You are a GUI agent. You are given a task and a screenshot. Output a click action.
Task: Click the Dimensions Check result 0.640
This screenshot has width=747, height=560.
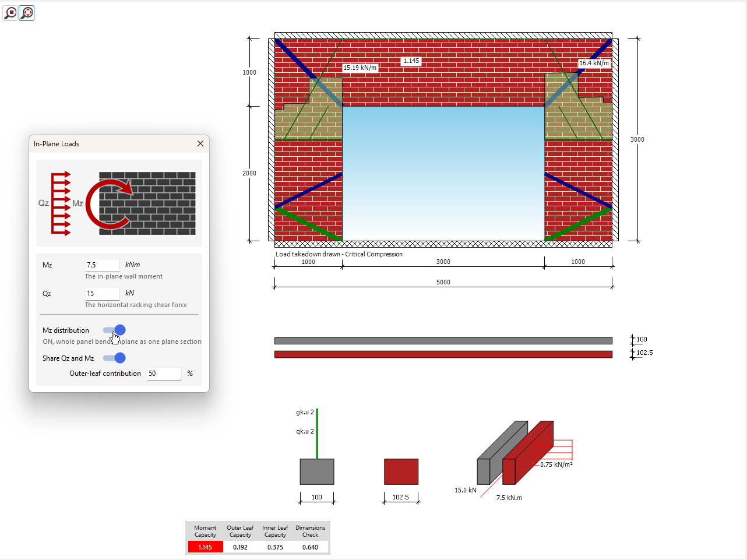point(310,547)
